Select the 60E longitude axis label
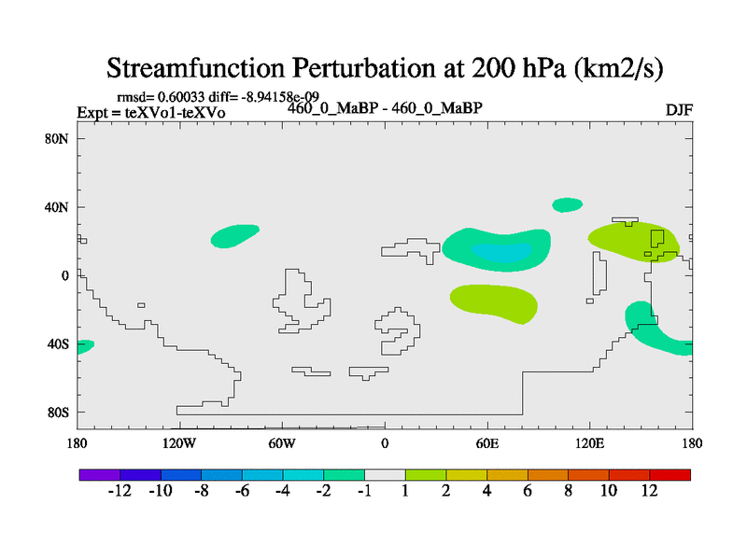 tap(486, 442)
